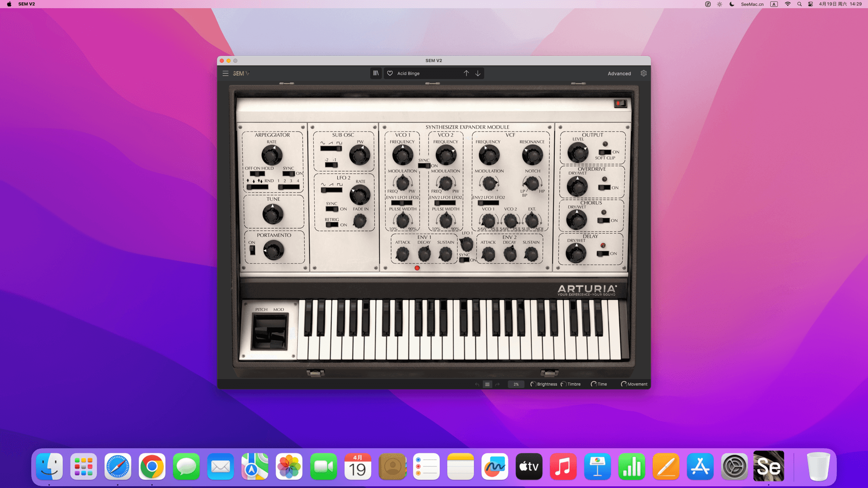868x488 pixels.
Task: Adjust the arpeggiator direction mode slider
Action: tap(257, 187)
